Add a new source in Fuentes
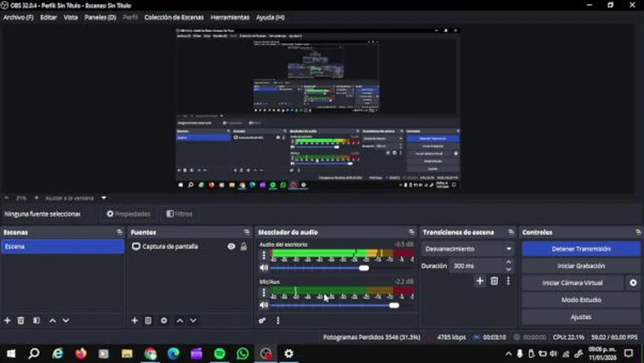 134,320
